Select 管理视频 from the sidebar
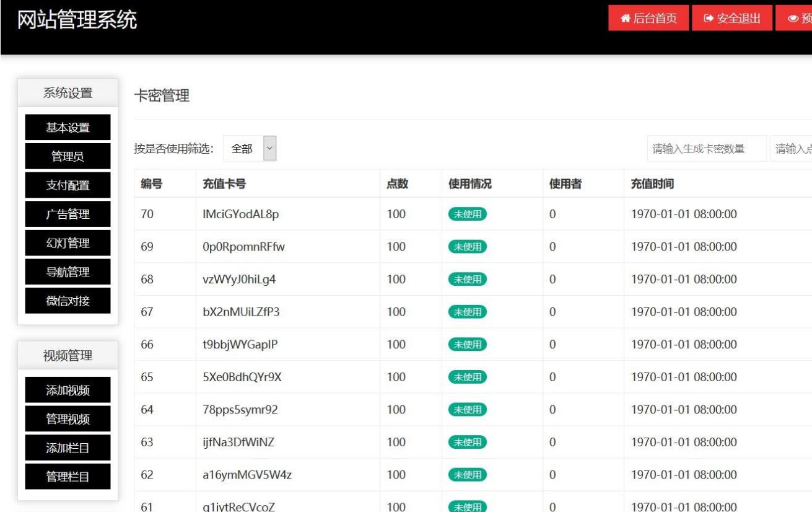Screen dimensions: 812x512 pos(68,418)
